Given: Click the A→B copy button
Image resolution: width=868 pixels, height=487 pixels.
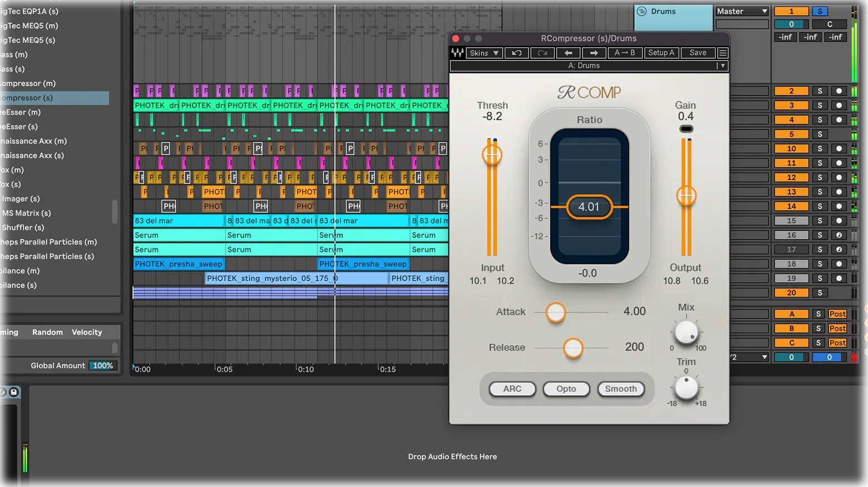Looking at the screenshot, I should coord(625,53).
